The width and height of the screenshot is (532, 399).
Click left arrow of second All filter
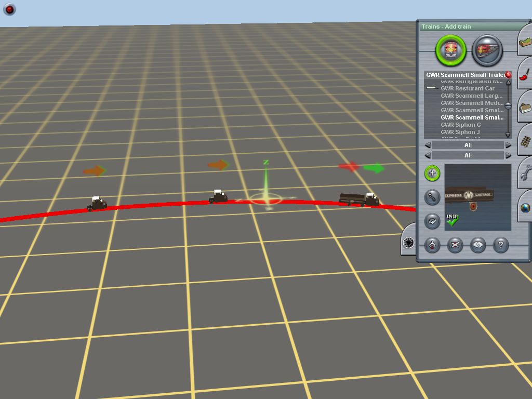(x=428, y=155)
